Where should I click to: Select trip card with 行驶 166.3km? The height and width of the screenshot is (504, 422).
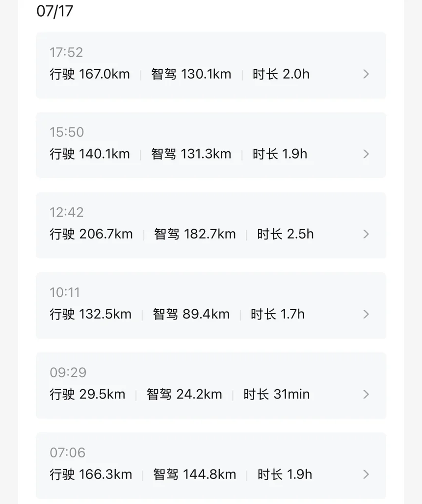211,466
